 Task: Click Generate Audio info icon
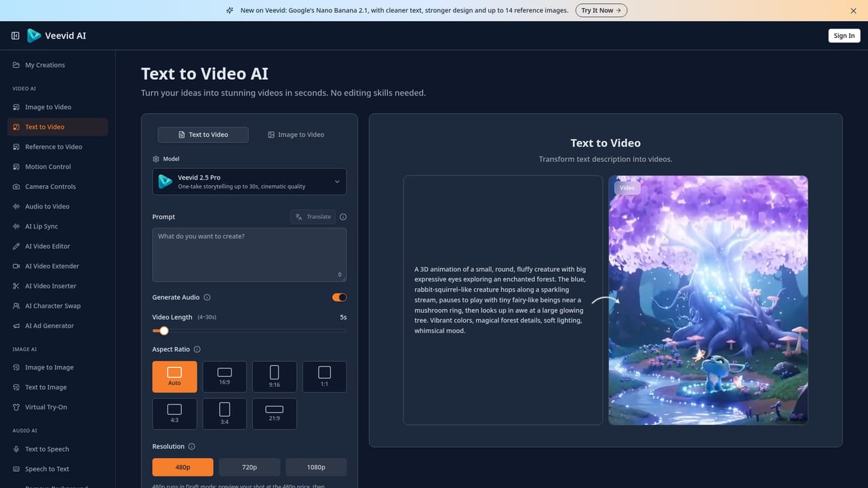tap(208, 298)
